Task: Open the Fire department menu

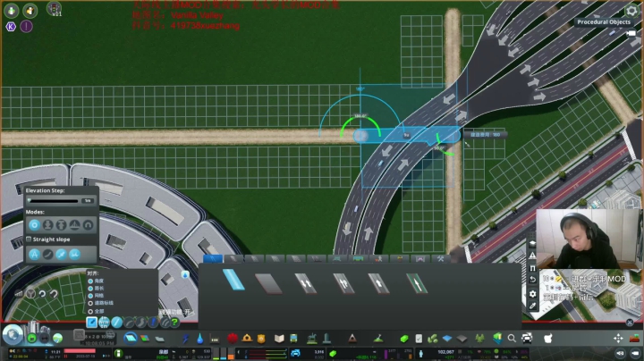Action: point(247,339)
